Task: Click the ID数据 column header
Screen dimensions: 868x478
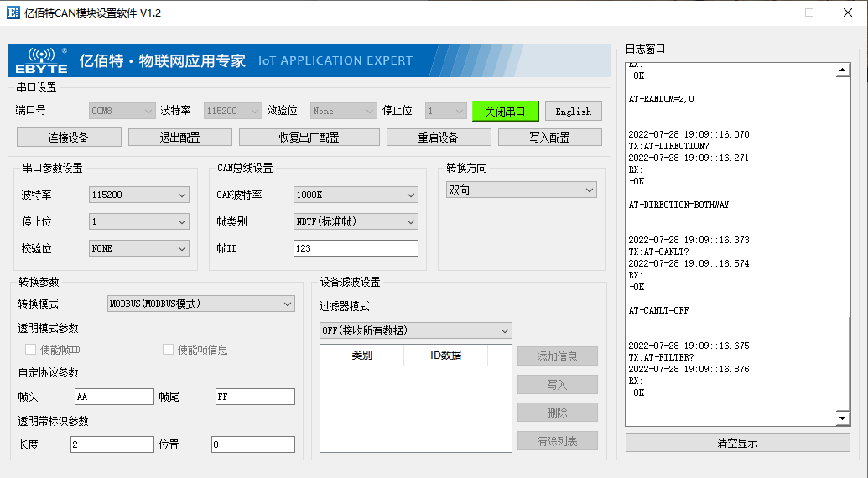Action: tap(445, 356)
